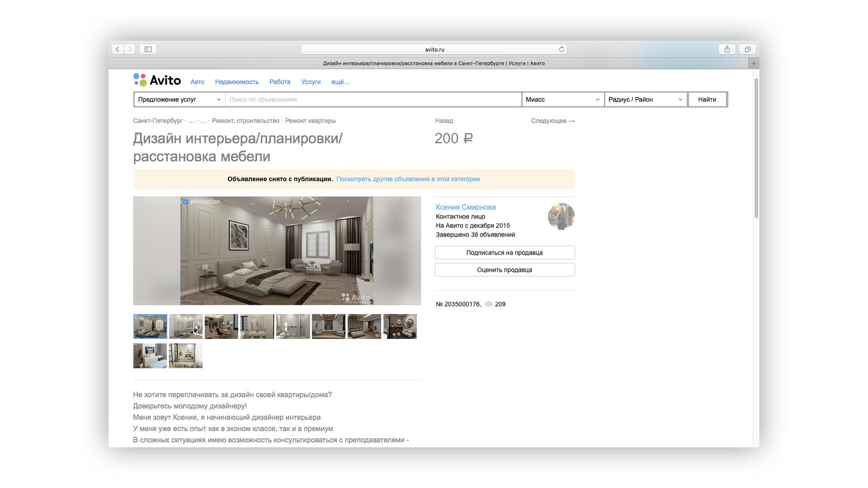
Task: Click the 200 ₽ price
Action: pyautogui.click(x=454, y=138)
